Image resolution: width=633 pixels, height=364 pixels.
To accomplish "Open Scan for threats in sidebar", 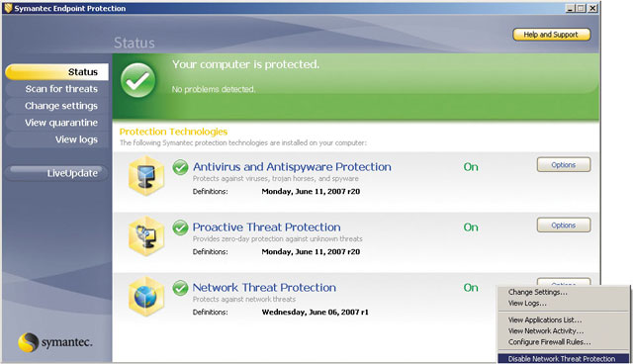I will pos(57,89).
